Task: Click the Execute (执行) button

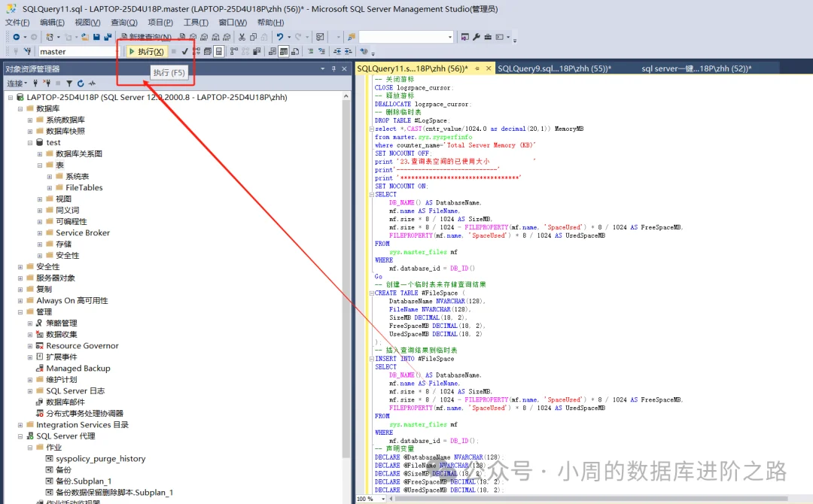Action: pyautogui.click(x=147, y=51)
